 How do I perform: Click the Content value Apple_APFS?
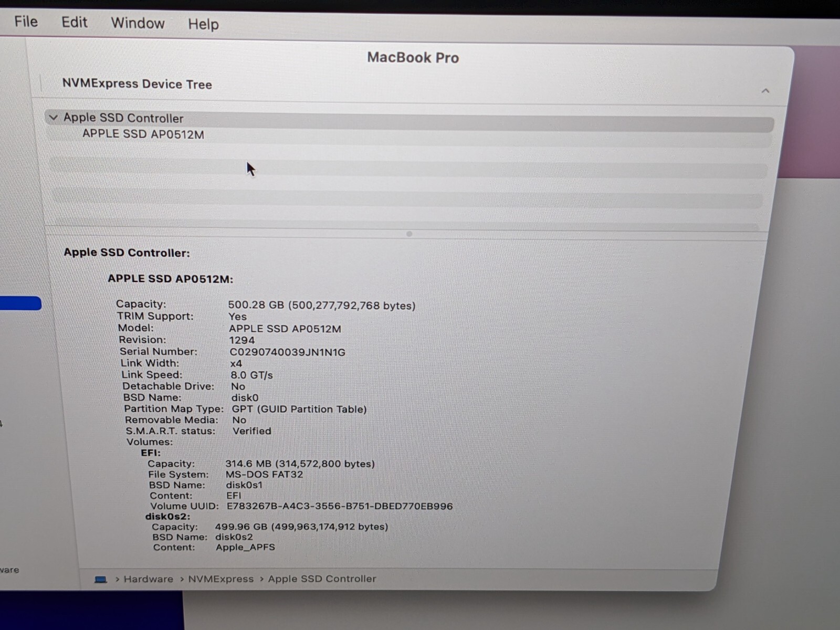point(245,547)
